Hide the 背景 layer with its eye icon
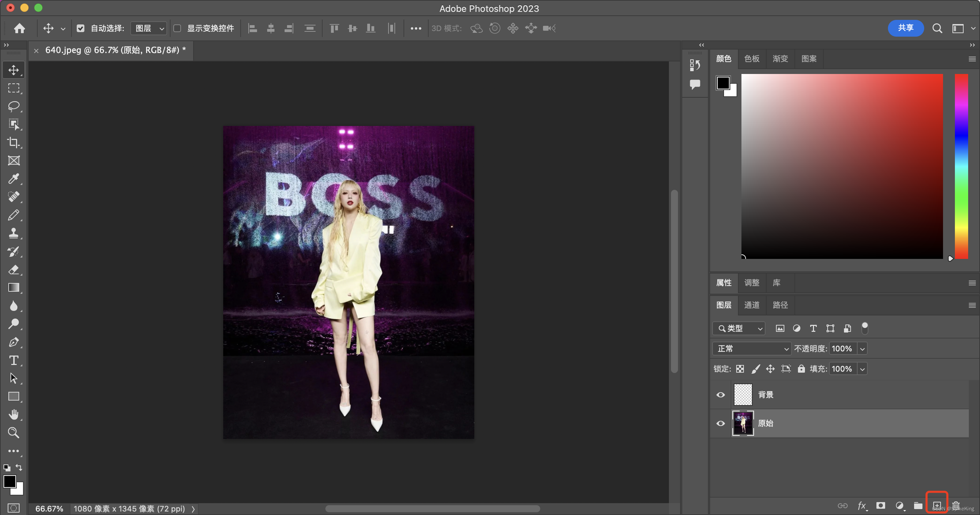The height and width of the screenshot is (515, 980). (721, 395)
